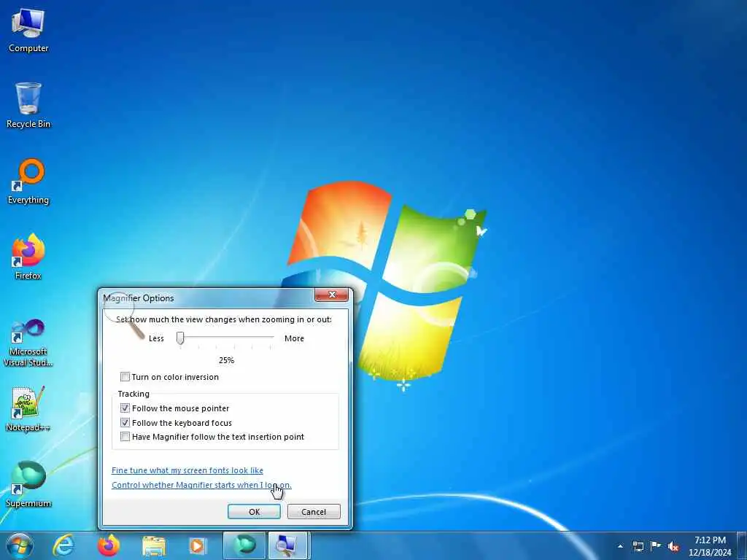Click the muted volume tray icon
Viewport: 747px width, 560px height.
point(673,546)
